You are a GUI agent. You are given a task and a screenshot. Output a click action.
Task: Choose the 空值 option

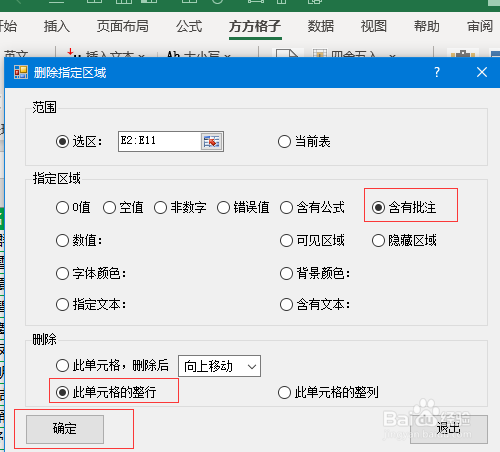click(109, 207)
